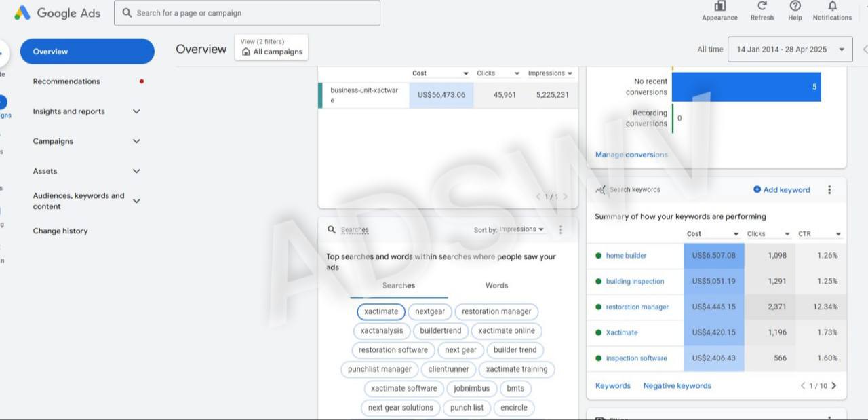Open the Help icon
The height and width of the screenshot is (420, 868).
(795, 6)
